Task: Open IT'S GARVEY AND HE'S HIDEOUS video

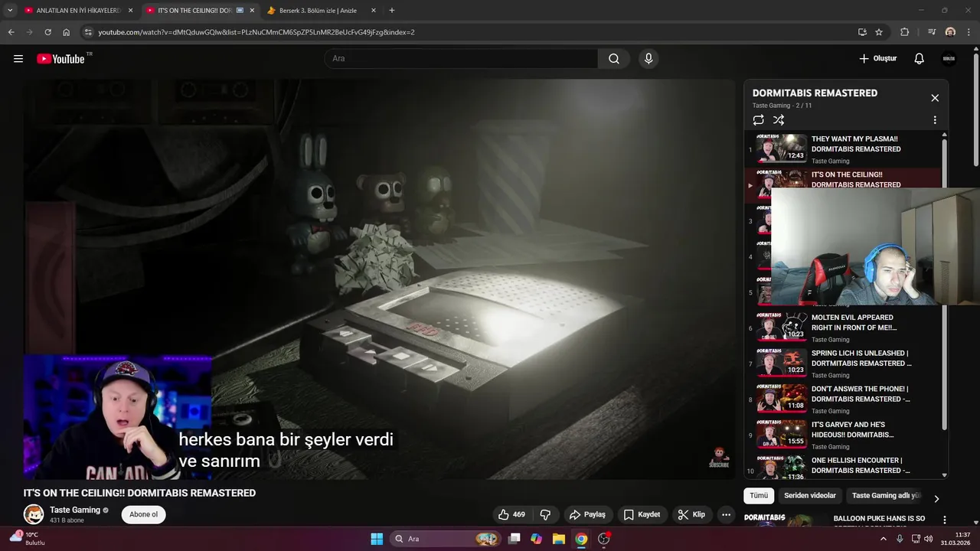Action: pyautogui.click(x=842, y=435)
